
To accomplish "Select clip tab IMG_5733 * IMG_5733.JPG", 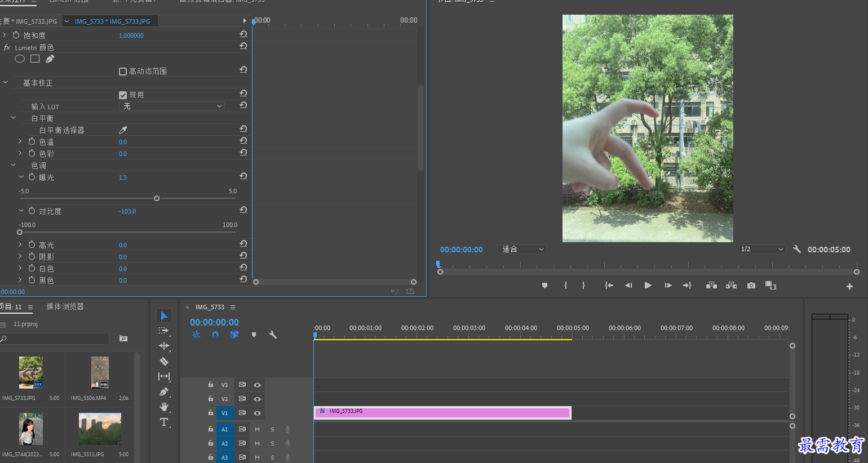I will pyautogui.click(x=113, y=21).
